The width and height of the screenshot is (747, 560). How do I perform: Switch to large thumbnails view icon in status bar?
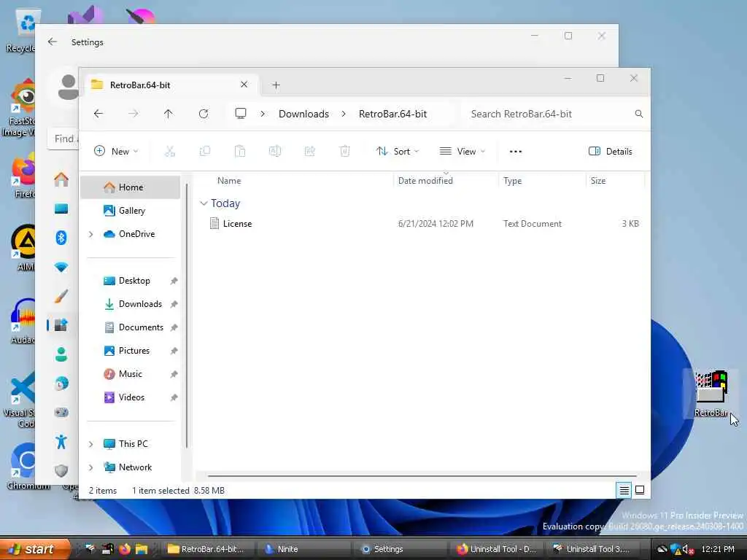tap(640, 490)
